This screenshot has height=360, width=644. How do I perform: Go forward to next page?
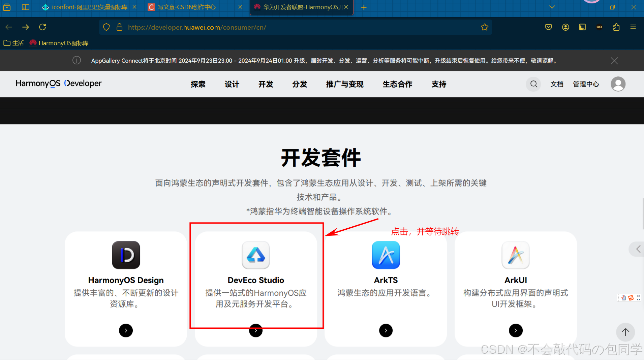tap(26, 27)
